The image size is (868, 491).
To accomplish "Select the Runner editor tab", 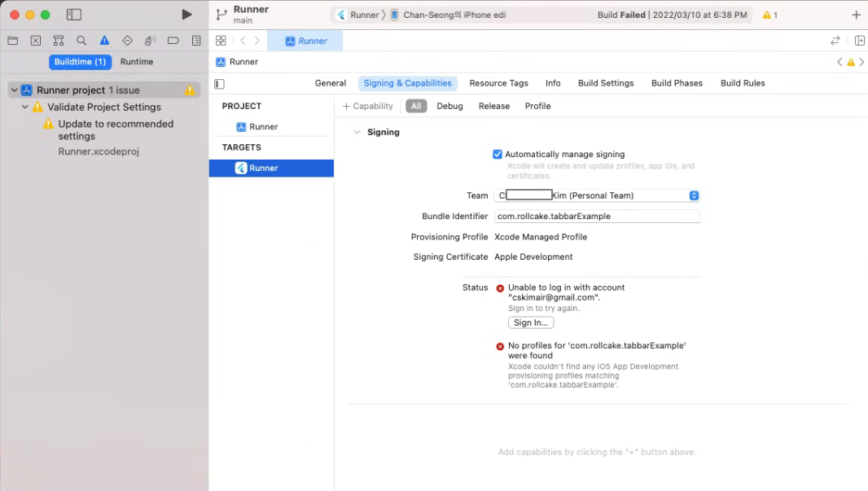I will (305, 41).
